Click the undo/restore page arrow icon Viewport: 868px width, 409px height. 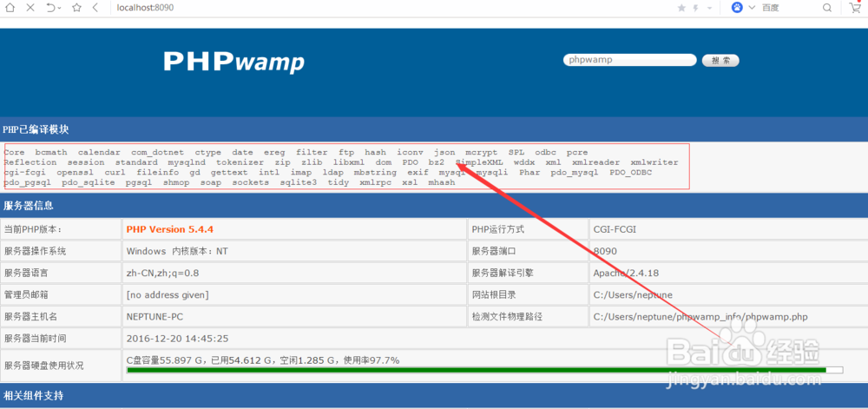click(x=50, y=8)
